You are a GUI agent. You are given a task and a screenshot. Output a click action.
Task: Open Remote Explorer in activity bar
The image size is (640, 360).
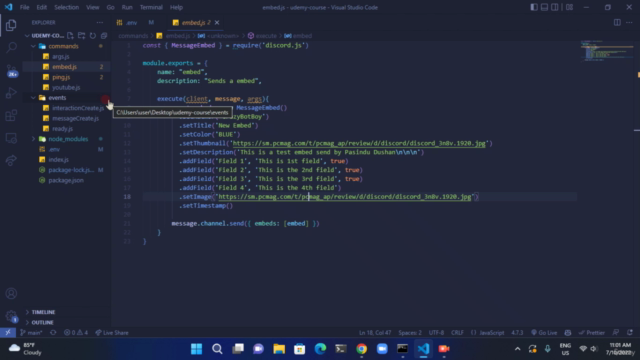[x=11, y=138]
